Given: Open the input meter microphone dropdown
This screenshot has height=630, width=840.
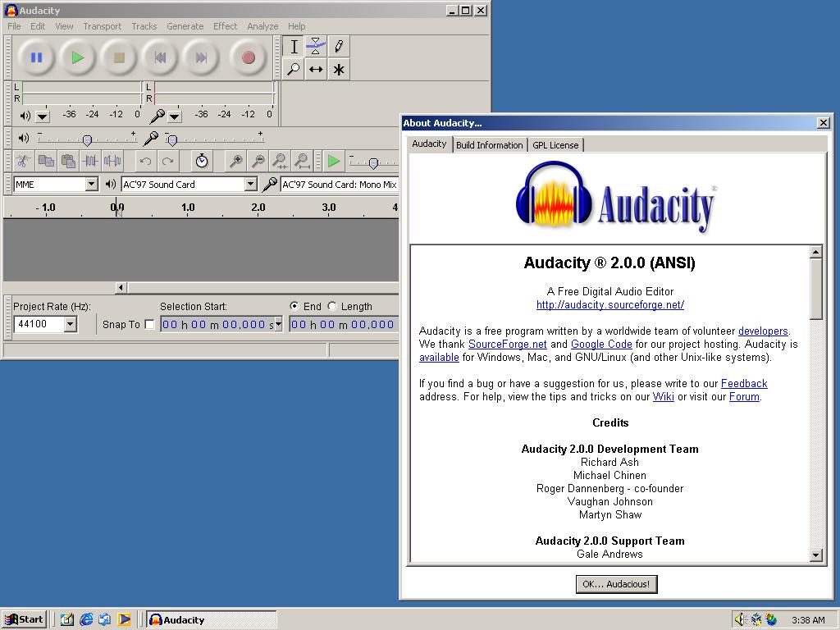Looking at the screenshot, I should coord(174,116).
